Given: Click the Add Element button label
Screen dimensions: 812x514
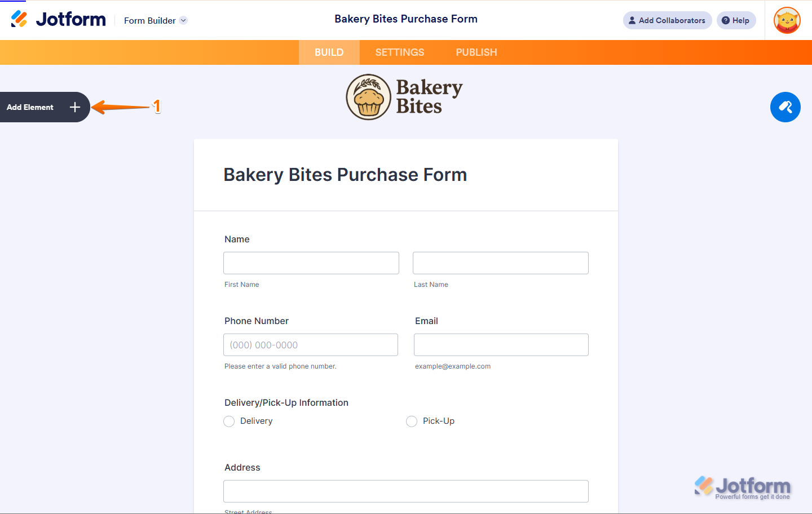Looking at the screenshot, I should click(30, 107).
